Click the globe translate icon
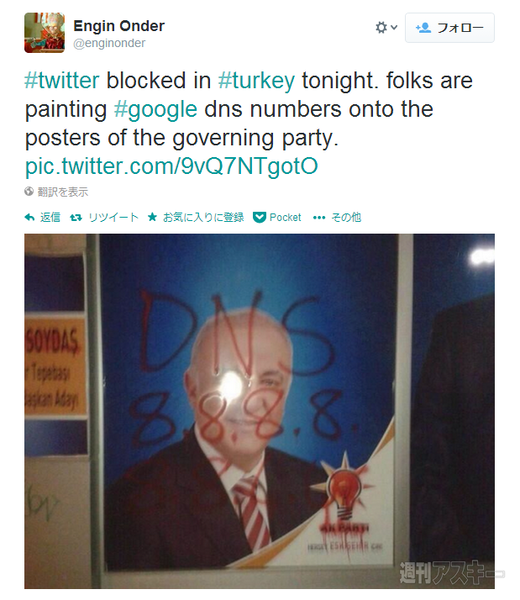Image resolution: width=520 pixels, height=600 pixels. [x=29, y=191]
